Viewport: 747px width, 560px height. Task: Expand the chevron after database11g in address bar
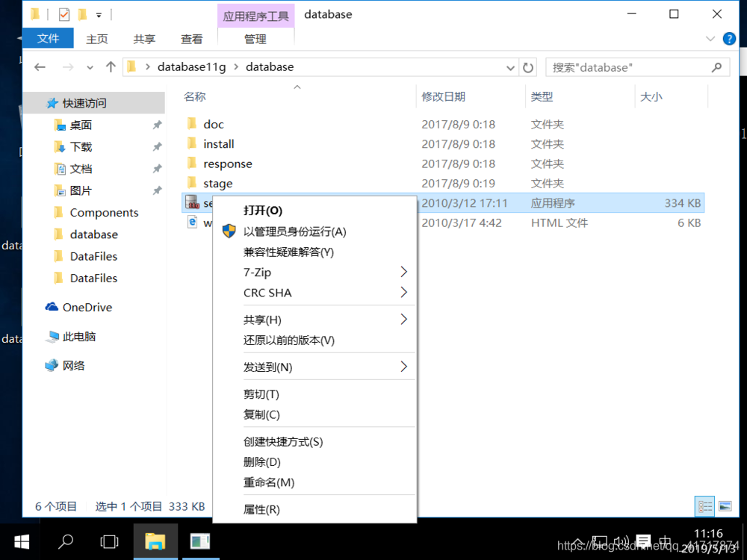point(236,67)
